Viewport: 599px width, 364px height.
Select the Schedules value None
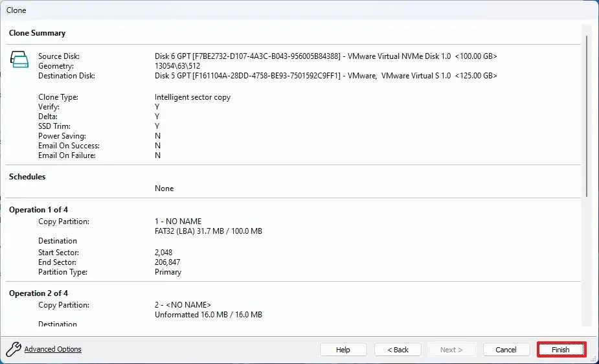164,188
